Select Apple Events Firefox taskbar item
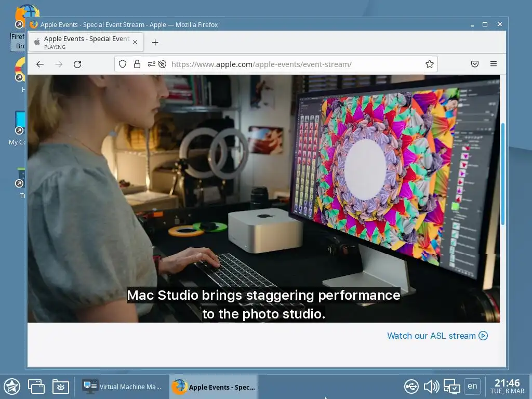Viewport: 532px width, 399px height. 214,387
